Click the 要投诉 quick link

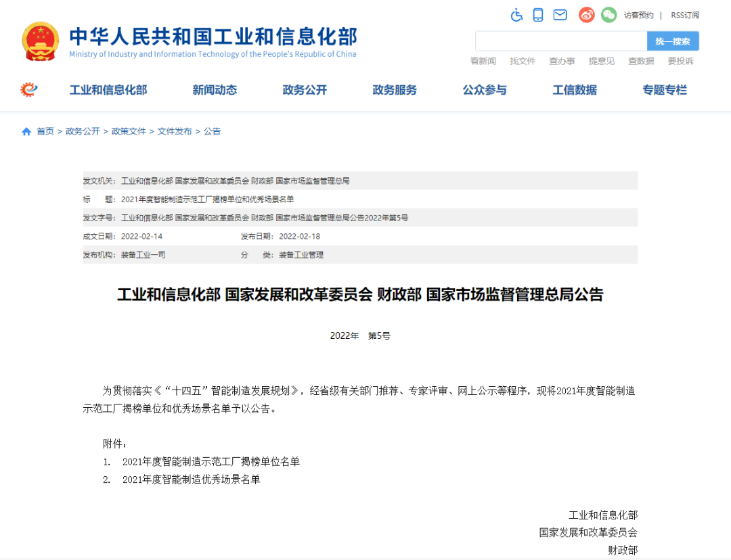click(681, 61)
